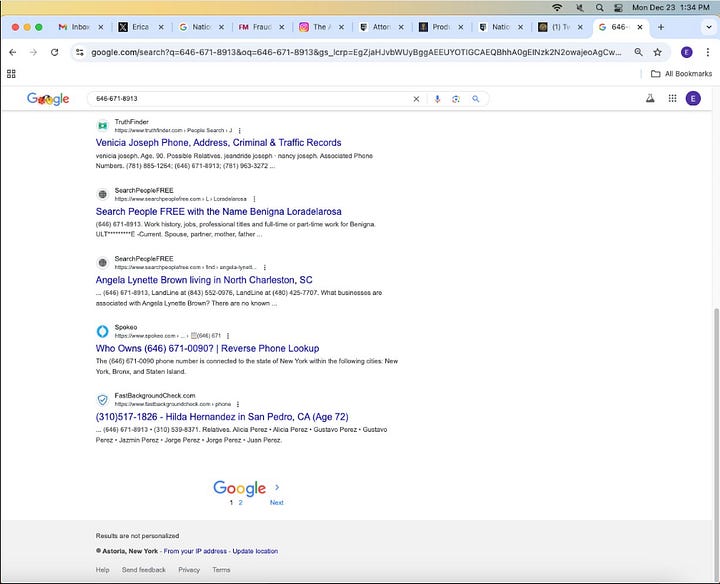Viewport: 720px width, 584px height.
Task: Go forward with the browser forward arrow
Action: [x=33, y=52]
